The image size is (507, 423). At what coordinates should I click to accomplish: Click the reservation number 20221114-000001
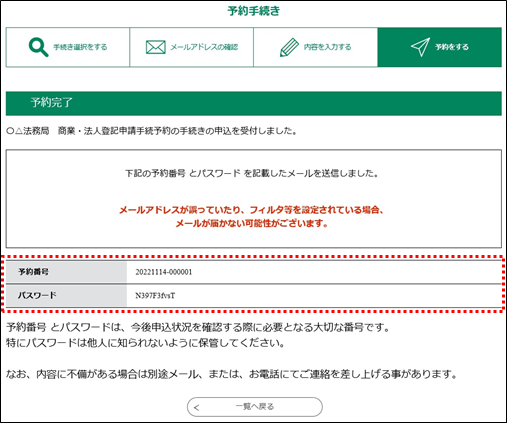pyautogui.click(x=164, y=272)
